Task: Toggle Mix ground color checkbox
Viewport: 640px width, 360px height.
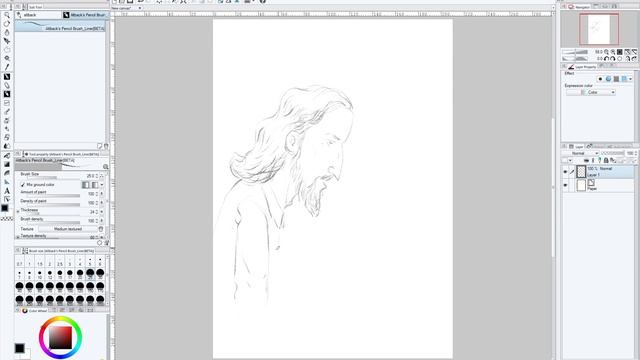Action: tap(23, 185)
